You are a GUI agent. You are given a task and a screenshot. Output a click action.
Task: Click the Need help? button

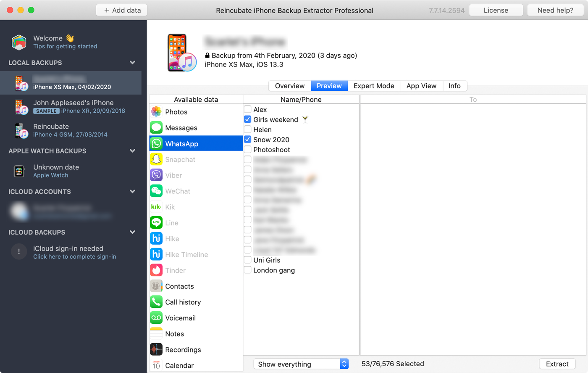tap(555, 10)
